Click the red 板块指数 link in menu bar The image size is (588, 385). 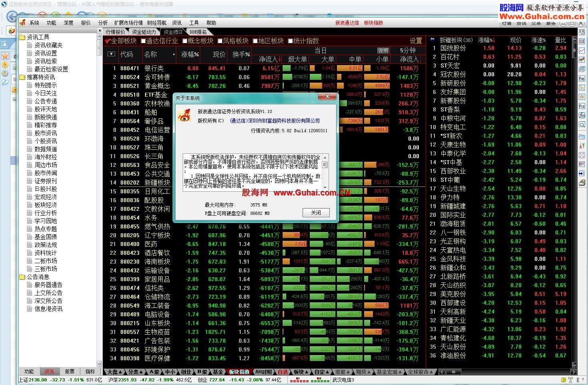click(374, 23)
